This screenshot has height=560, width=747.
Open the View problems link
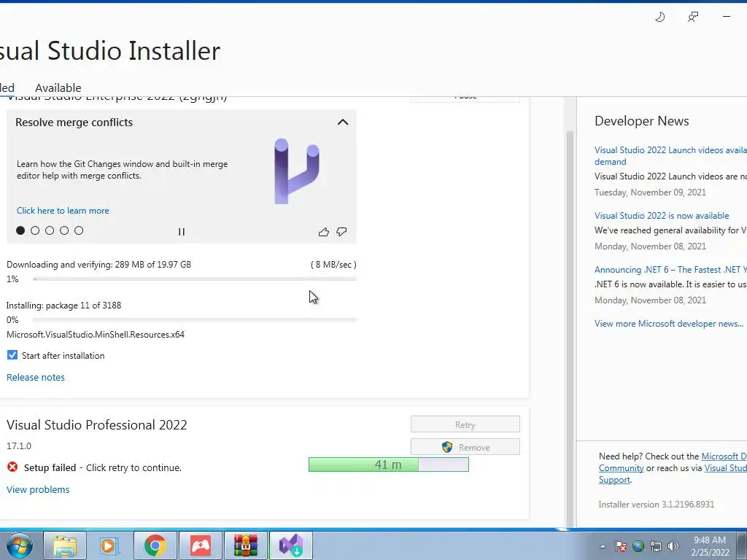tap(38, 489)
